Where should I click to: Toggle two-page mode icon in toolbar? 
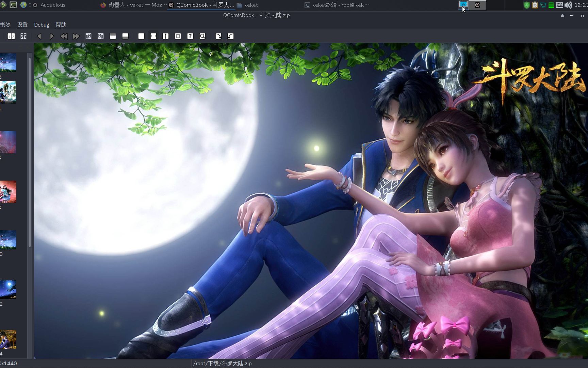click(11, 36)
